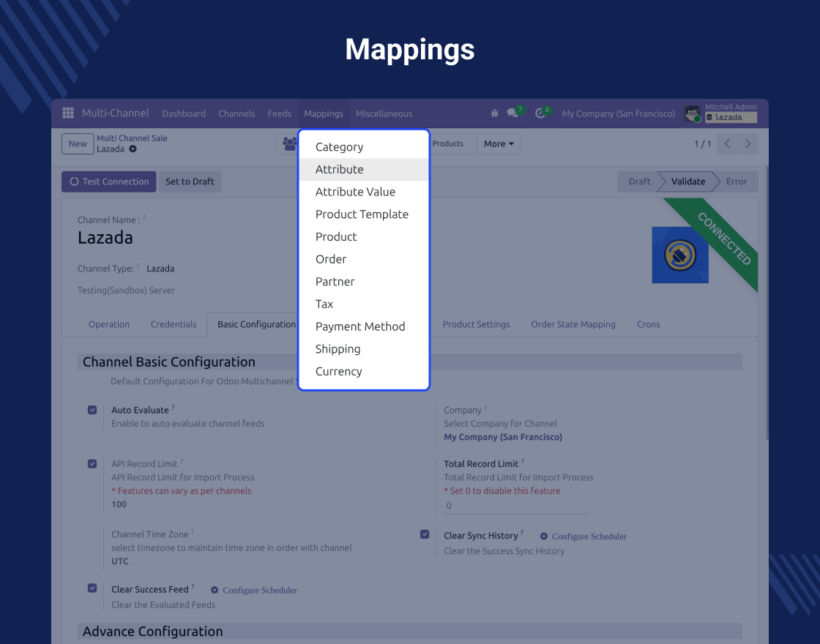Choose Product Template mapping

[x=364, y=214]
